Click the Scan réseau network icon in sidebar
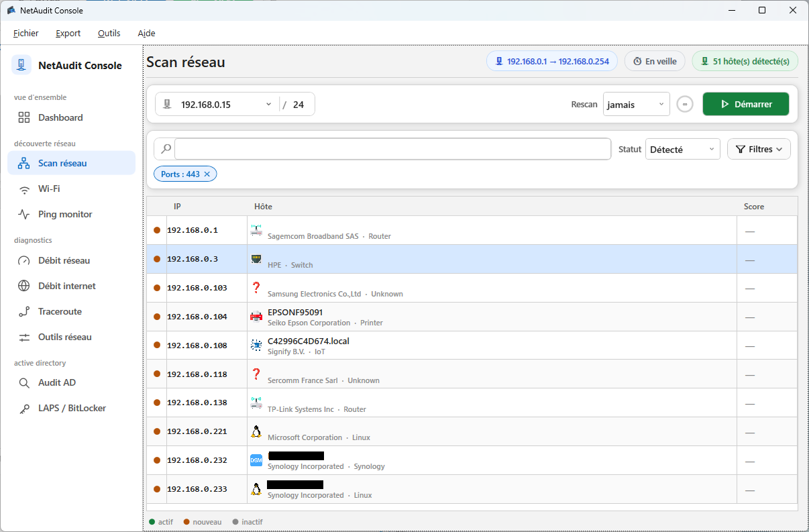Screen dimensions: 809x532 (24, 163)
